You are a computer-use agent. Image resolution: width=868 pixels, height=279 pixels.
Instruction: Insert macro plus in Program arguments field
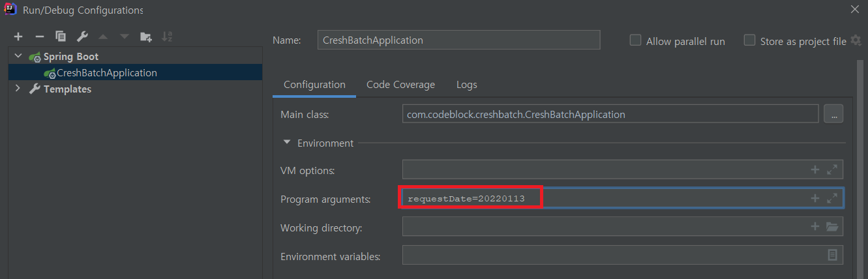pyautogui.click(x=815, y=198)
